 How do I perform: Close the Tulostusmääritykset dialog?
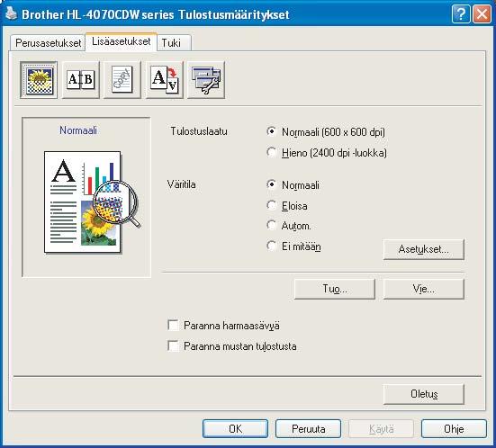coord(482,14)
